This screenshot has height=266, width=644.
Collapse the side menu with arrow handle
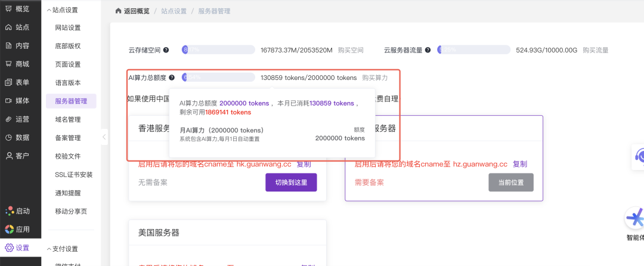tap(104, 137)
